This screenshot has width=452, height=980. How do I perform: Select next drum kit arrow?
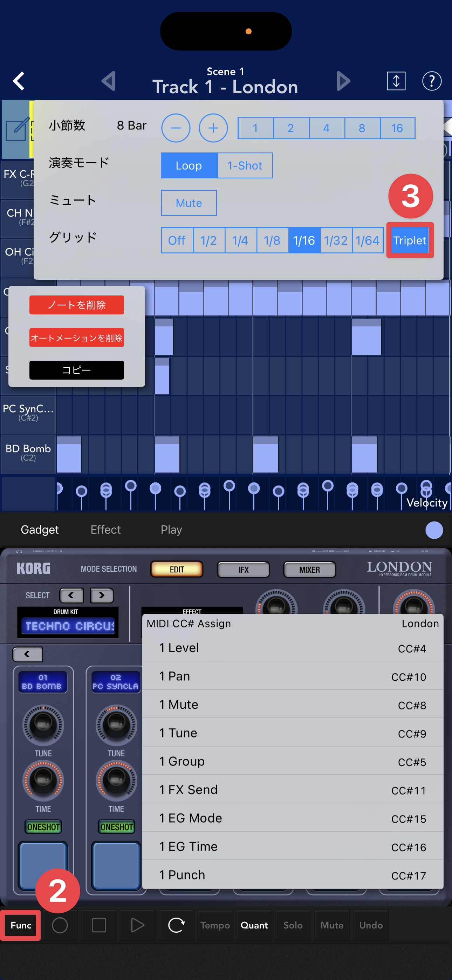(x=102, y=596)
